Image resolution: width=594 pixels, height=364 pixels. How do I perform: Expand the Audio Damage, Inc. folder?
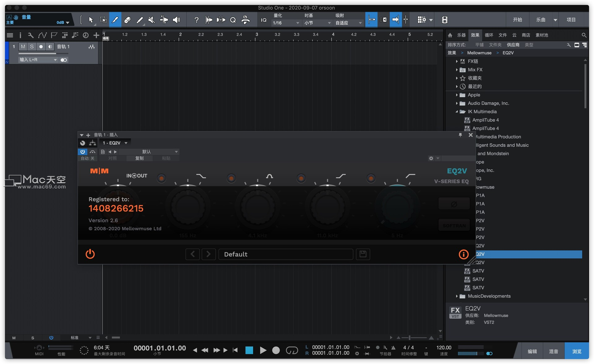pos(457,103)
